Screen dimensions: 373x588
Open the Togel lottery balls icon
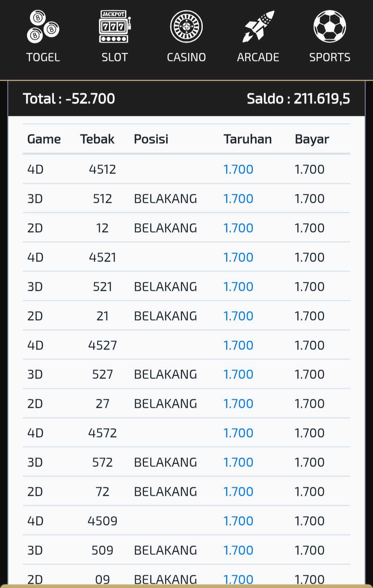[43, 27]
